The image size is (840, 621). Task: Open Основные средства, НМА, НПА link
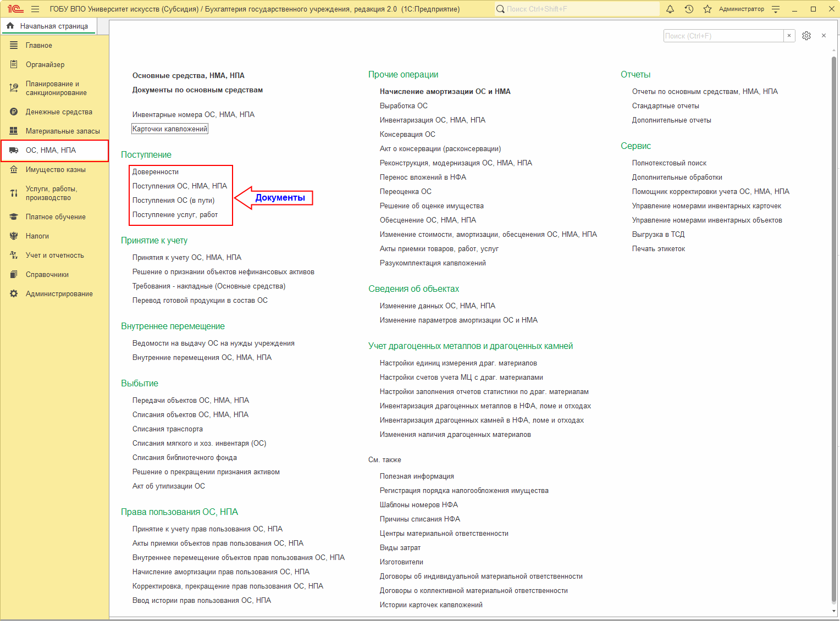click(188, 75)
